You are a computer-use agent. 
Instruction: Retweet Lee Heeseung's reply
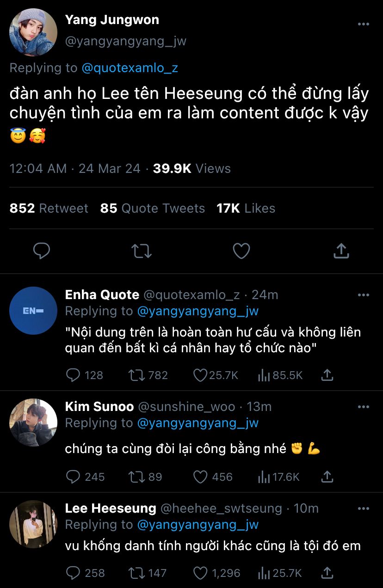coord(136,573)
